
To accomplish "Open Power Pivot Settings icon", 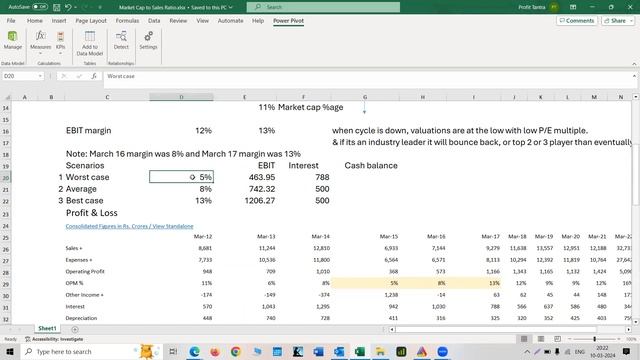I will [148, 40].
